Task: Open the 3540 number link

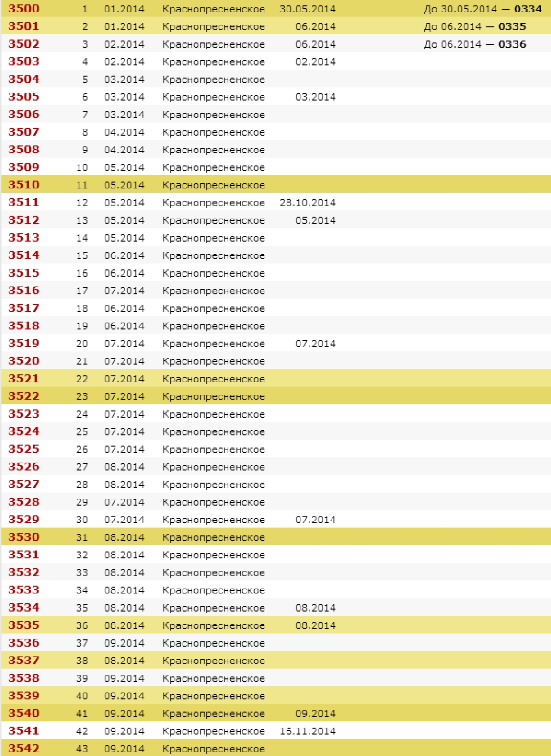Action: 23,713
